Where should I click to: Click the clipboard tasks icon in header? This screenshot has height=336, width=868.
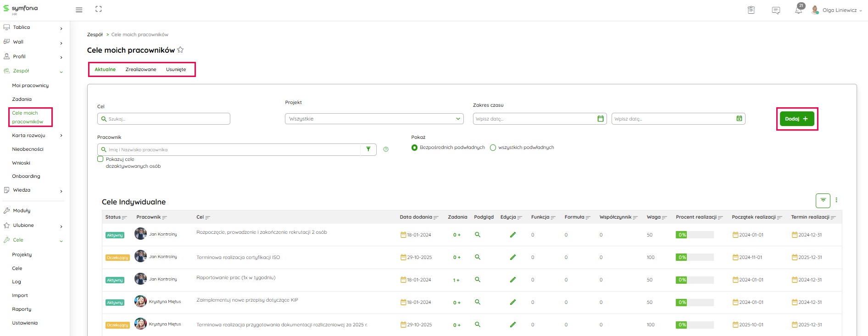pyautogui.click(x=751, y=10)
